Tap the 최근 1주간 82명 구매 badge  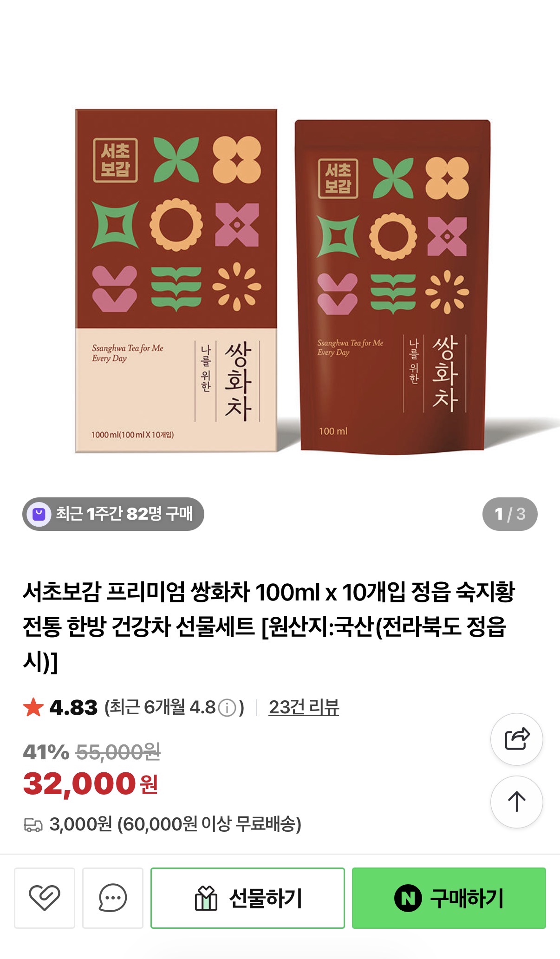pyautogui.click(x=113, y=514)
